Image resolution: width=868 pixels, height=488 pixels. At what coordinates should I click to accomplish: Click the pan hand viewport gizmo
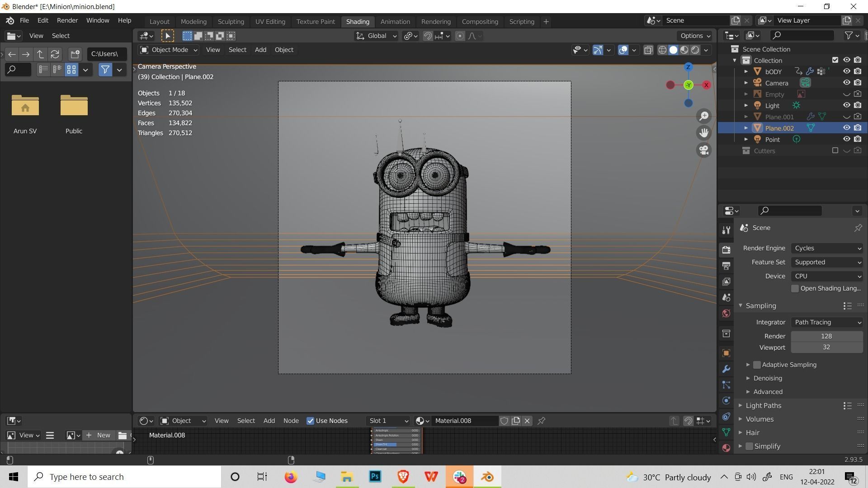click(704, 133)
